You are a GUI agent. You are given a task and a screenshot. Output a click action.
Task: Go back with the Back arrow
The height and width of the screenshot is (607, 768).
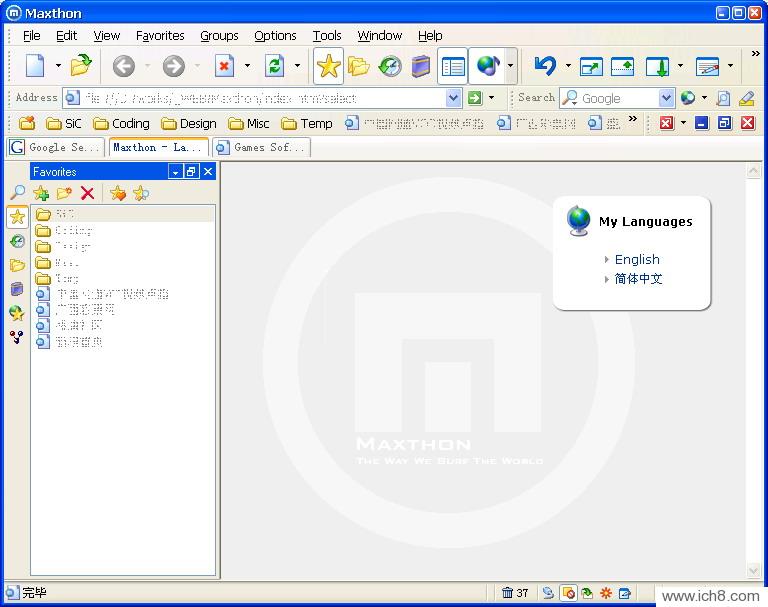[x=123, y=66]
